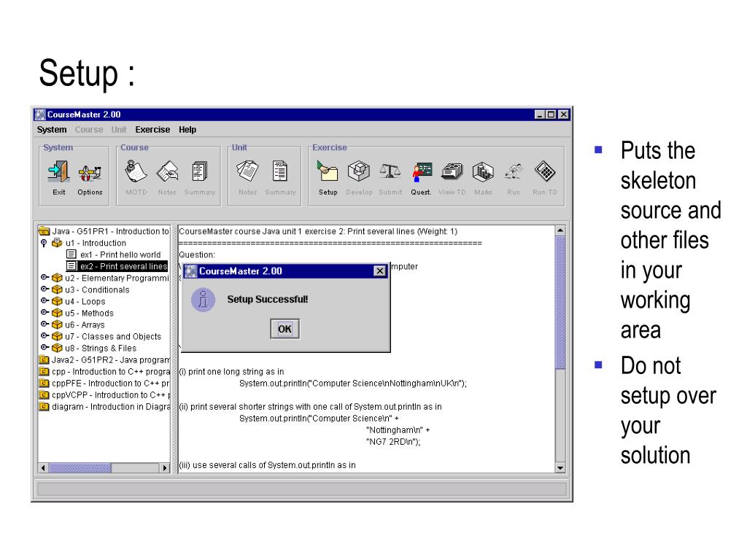Viewport: 747px width, 560px height.
Task: Click the tree pane scroll right arrow
Action: coord(165,468)
